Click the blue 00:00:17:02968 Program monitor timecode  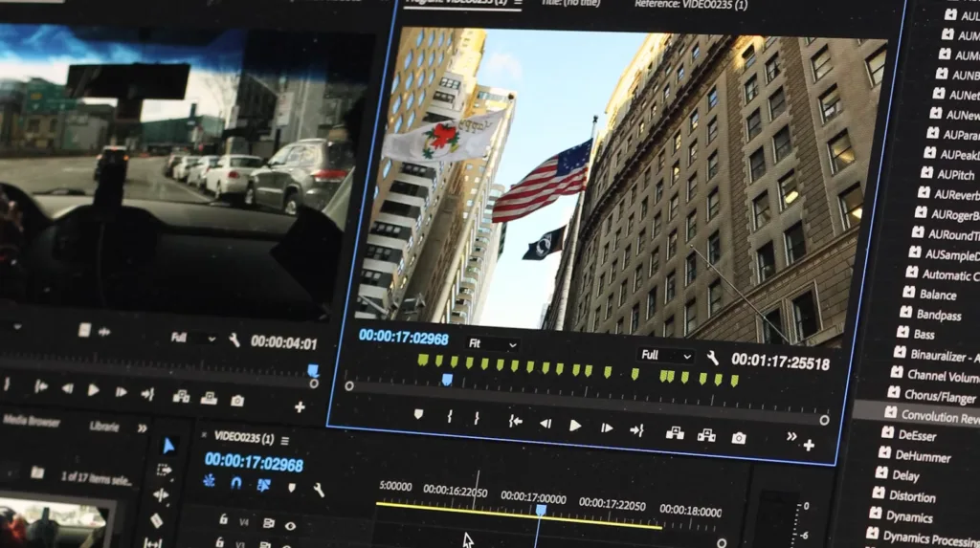click(403, 338)
